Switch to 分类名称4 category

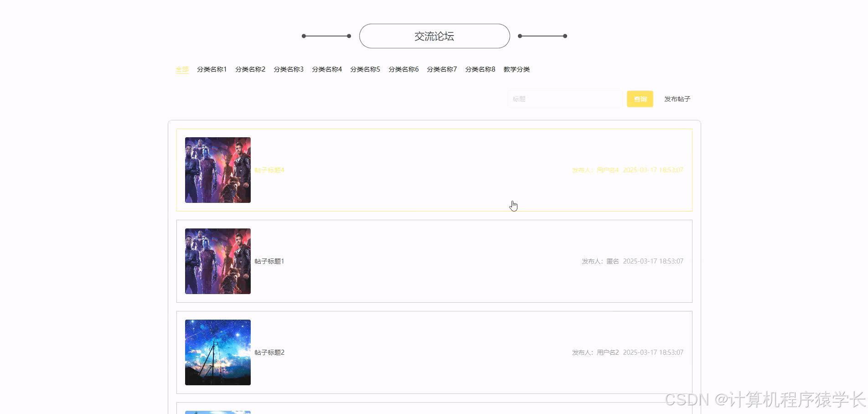pyautogui.click(x=326, y=69)
